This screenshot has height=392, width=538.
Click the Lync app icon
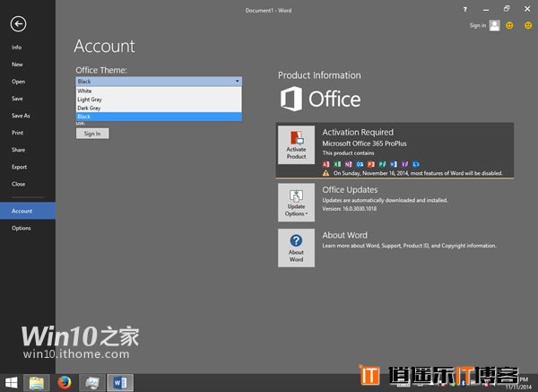[416, 164]
